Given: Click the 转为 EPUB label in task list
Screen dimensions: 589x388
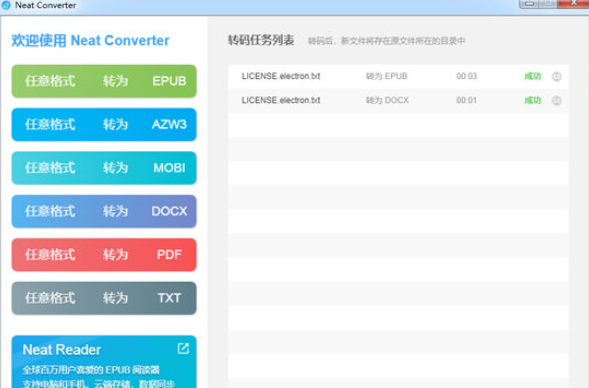Looking at the screenshot, I should click(387, 76).
